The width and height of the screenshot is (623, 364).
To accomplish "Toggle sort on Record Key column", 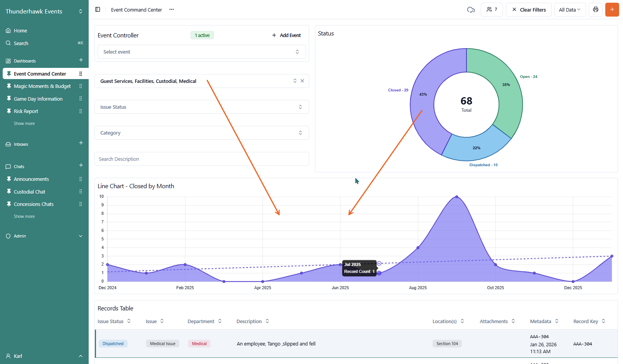I will [x=603, y=321].
